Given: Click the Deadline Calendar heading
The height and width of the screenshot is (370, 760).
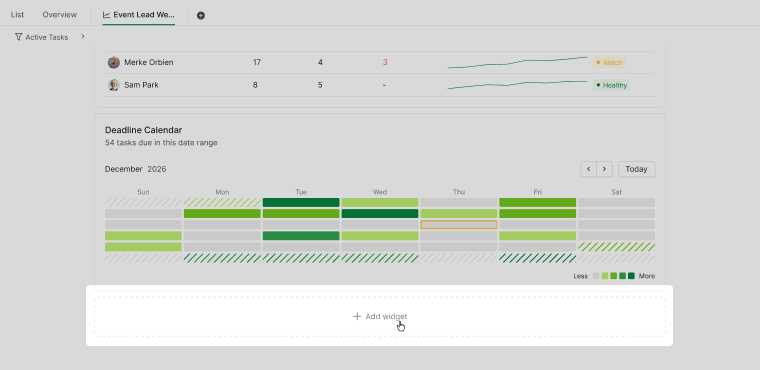Looking at the screenshot, I should pyautogui.click(x=143, y=130).
